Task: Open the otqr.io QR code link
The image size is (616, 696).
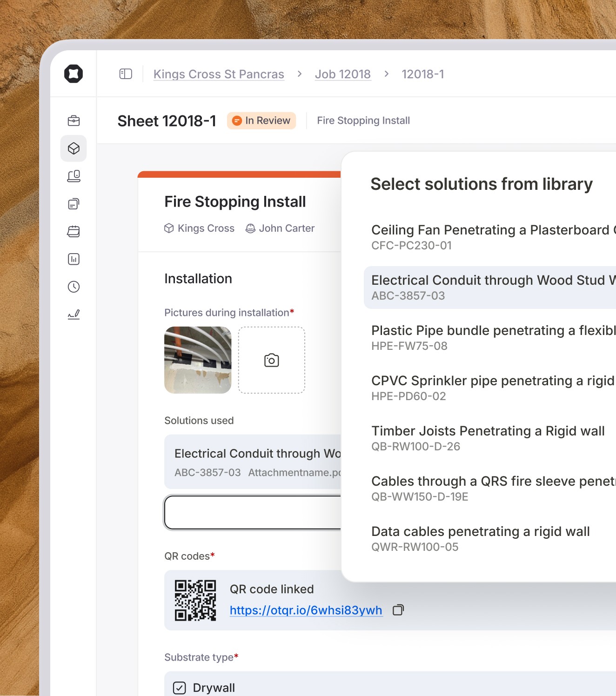Action: click(x=306, y=610)
